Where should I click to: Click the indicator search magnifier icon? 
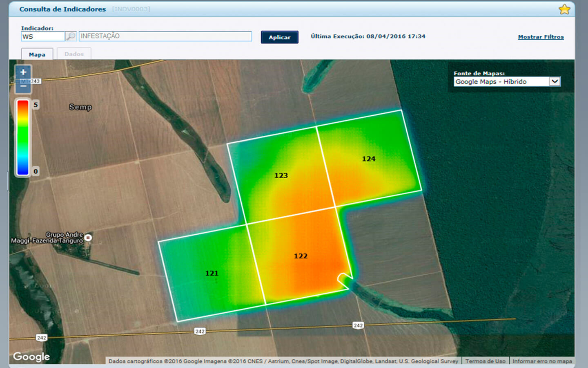(x=71, y=36)
